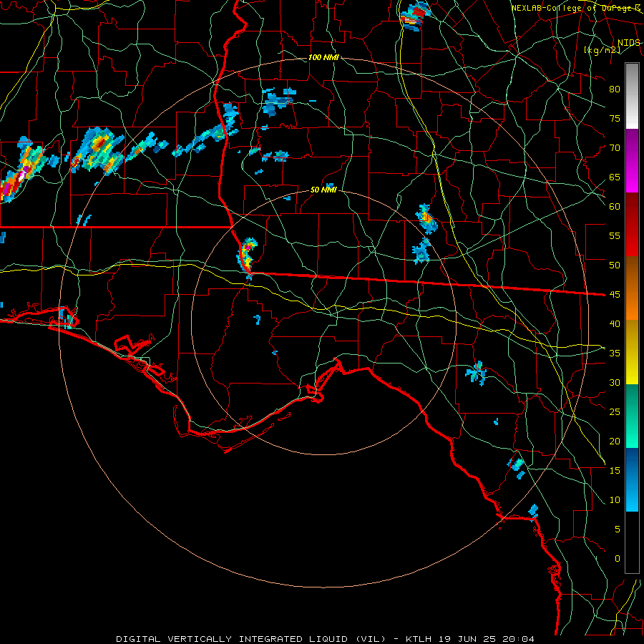
Task: Click the 15 value on the color scale
Action: click(x=615, y=471)
